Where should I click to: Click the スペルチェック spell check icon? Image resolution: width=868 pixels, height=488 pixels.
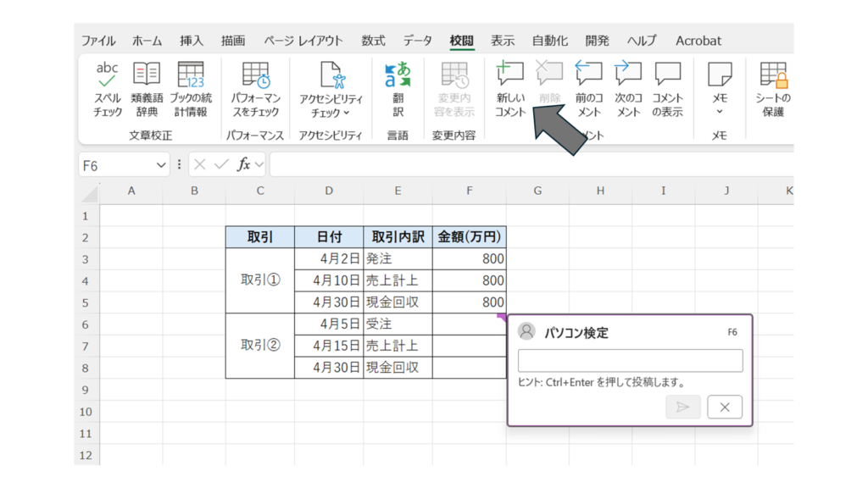[108, 76]
